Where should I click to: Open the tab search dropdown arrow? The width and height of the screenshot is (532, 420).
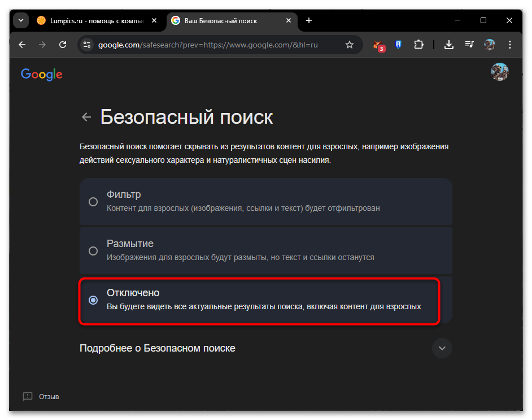click(x=20, y=20)
